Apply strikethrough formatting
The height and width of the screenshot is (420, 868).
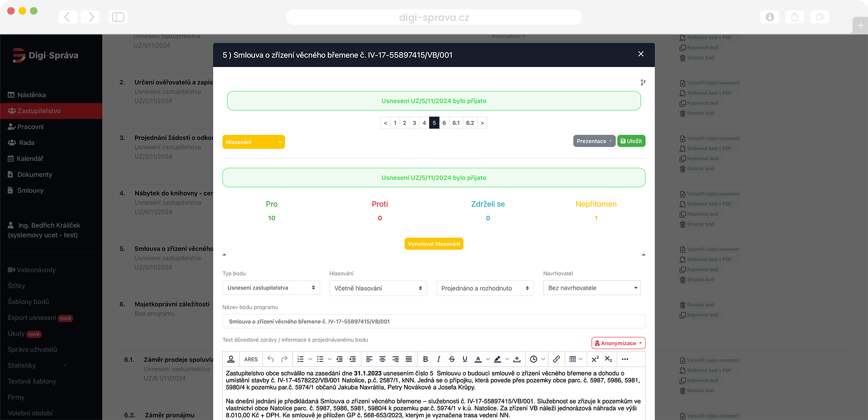tap(452, 359)
